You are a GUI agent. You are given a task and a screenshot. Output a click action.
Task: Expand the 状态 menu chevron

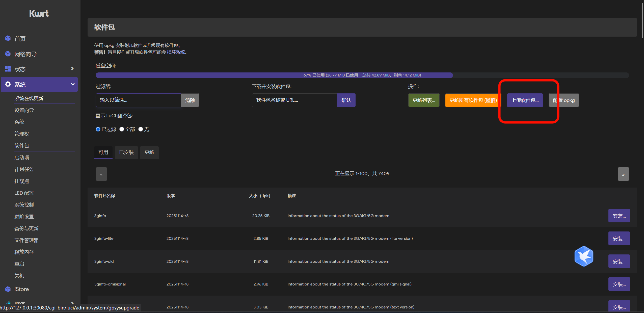(72, 69)
